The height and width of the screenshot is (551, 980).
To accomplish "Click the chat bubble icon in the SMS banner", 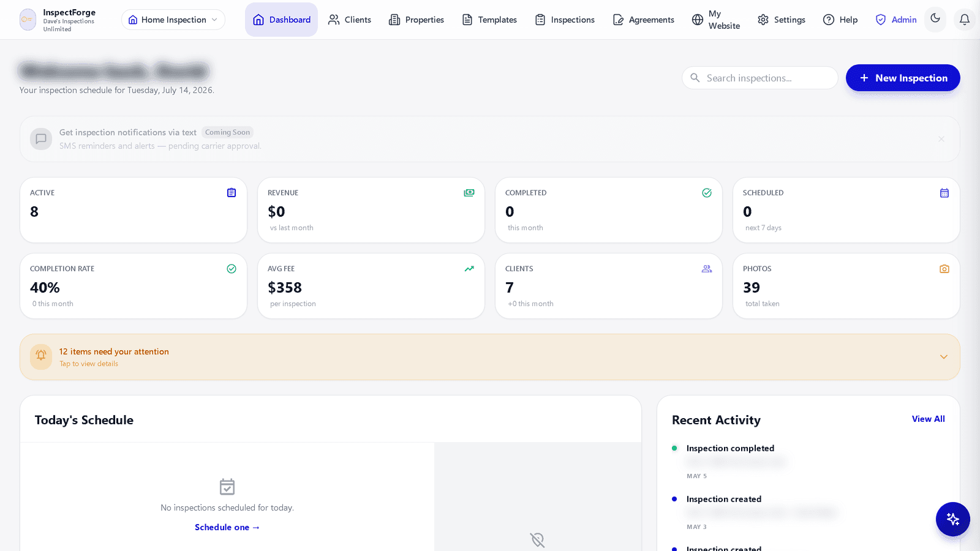I will [x=41, y=139].
